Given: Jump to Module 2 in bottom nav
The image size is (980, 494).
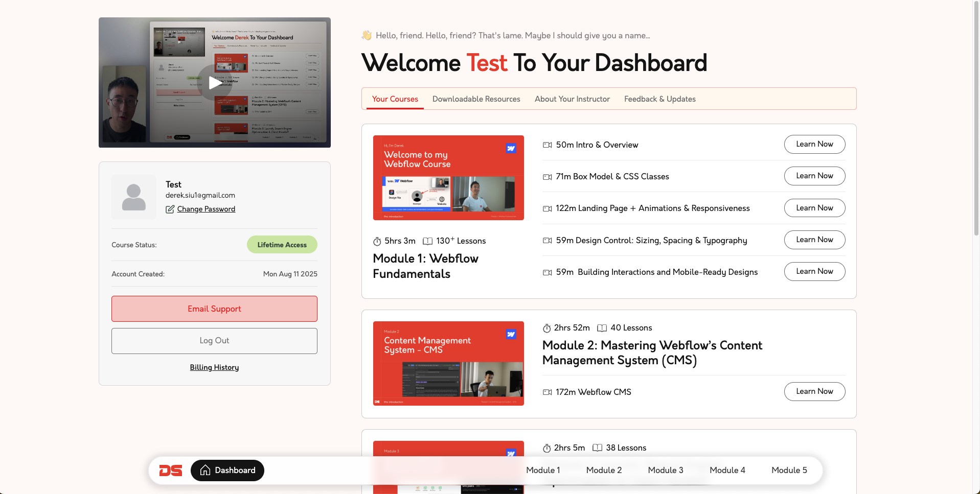Looking at the screenshot, I should 604,471.
